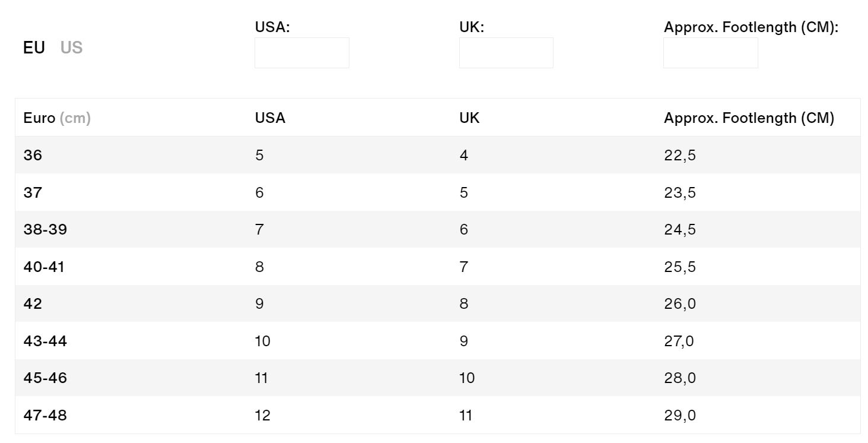Switch to the US size tab
This screenshot has height=443, width=868.
pos(71,48)
